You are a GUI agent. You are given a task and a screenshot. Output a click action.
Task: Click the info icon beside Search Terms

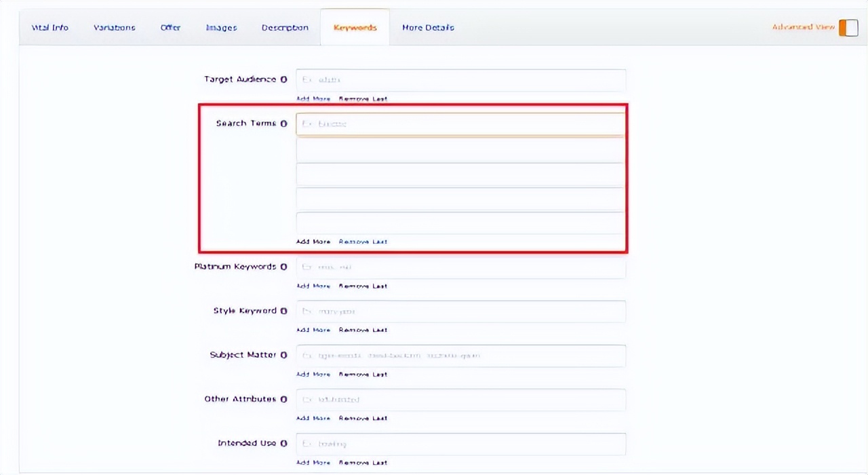pyautogui.click(x=283, y=123)
